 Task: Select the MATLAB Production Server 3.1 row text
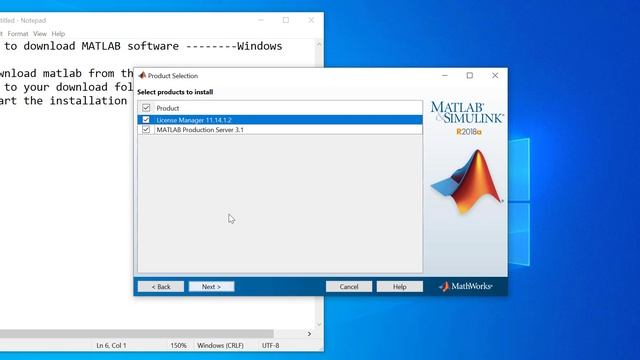pos(200,130)
